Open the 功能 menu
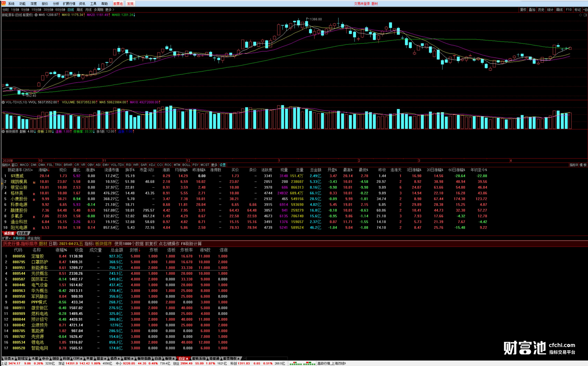Screen dimensions: 588x366 point(23,4)
